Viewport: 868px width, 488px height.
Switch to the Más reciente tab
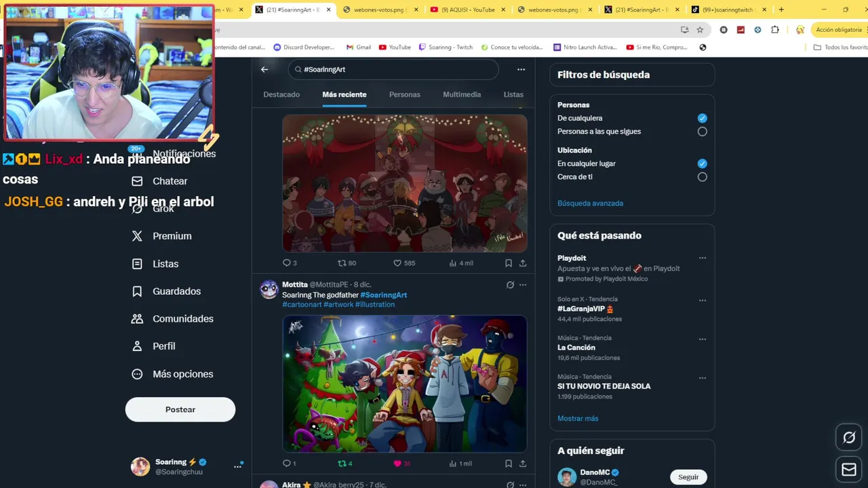tap(344, 95)
